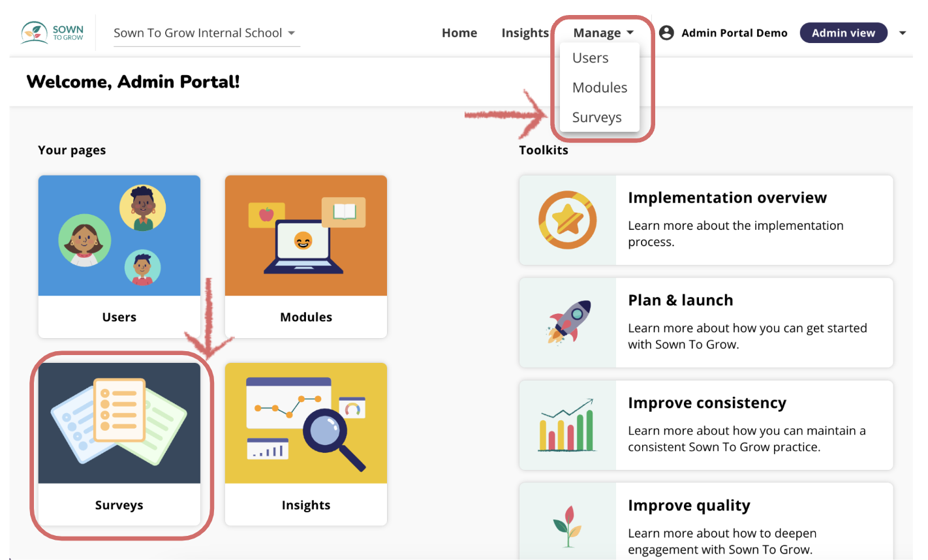Open the Modules page card illustration
This screenshot has width=928, height=560.
pos(306,236)
